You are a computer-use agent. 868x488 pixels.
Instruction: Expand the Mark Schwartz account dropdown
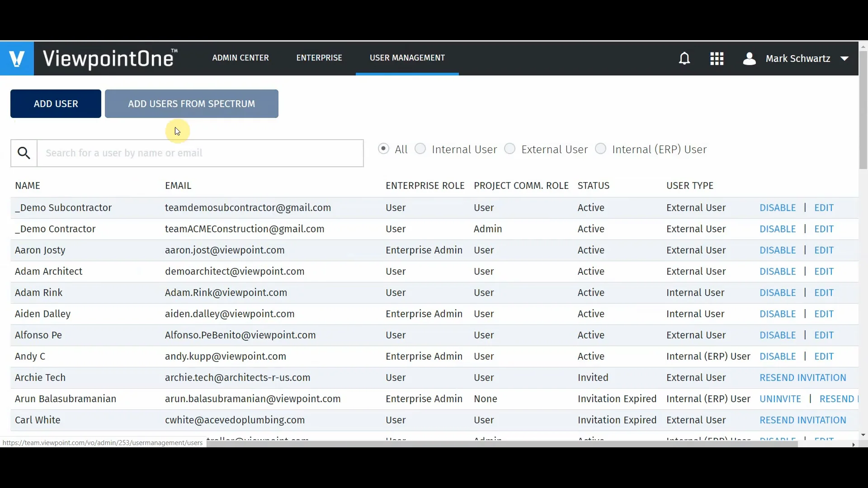844,58
